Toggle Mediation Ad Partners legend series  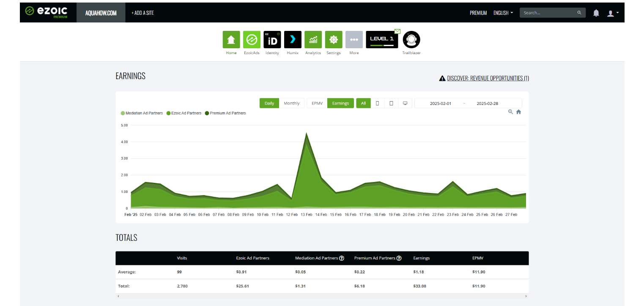click(142, 113)
